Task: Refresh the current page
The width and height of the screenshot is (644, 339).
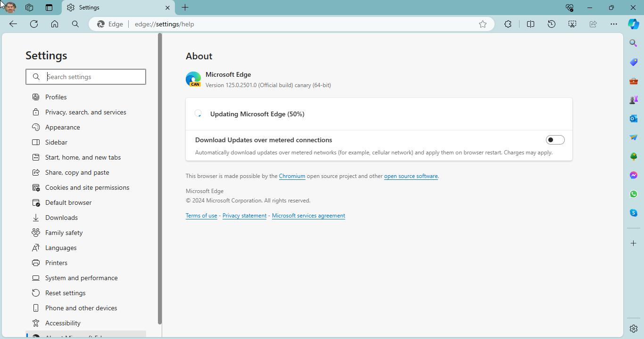Action: coord(34,24)
